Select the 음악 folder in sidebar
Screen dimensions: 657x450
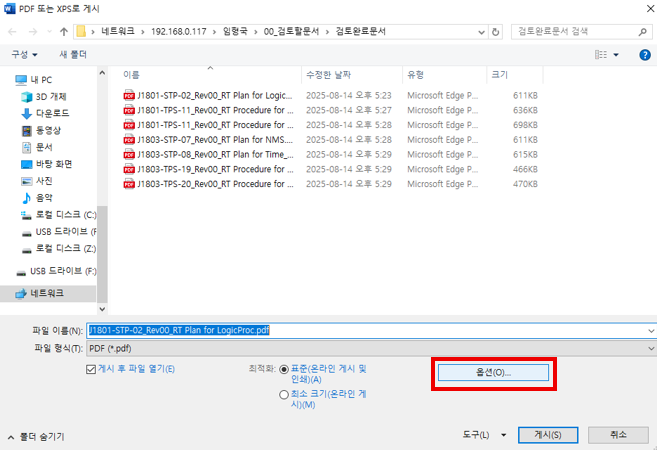(44, 198)
